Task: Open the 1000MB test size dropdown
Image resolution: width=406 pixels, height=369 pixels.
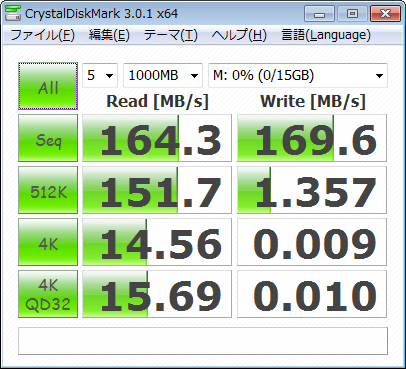Action: [163, 75]
